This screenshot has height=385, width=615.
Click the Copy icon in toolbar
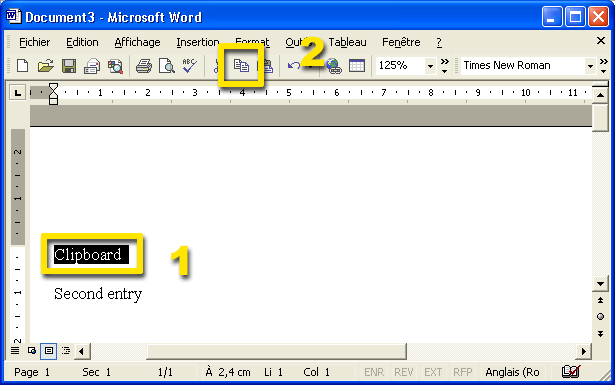pyautogui.click(x=241, y=65)
